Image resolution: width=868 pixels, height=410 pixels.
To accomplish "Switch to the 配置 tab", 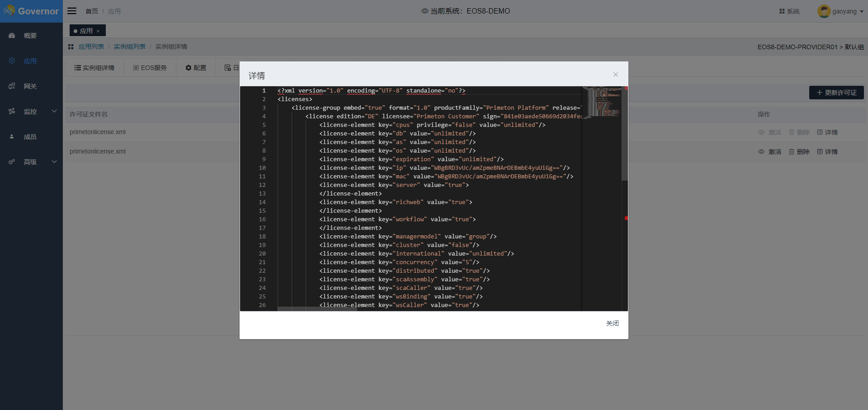I will pos(196,68).
